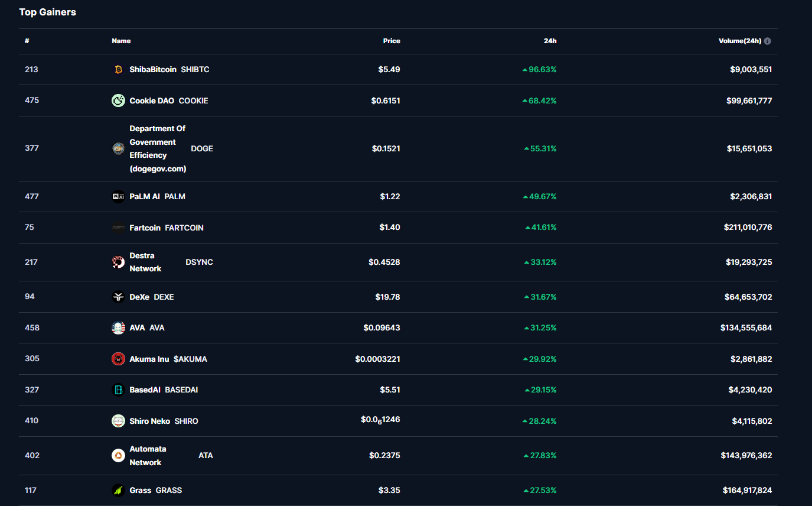Viewport: 812px width, 506px height.
Task: Click the PaLM AI logo icon
Action: [118, 197]
